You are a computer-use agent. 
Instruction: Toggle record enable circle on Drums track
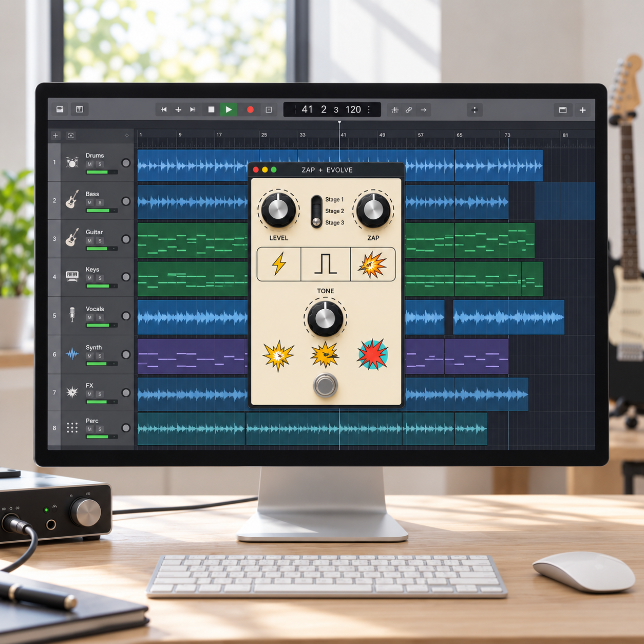coord(126,163)
